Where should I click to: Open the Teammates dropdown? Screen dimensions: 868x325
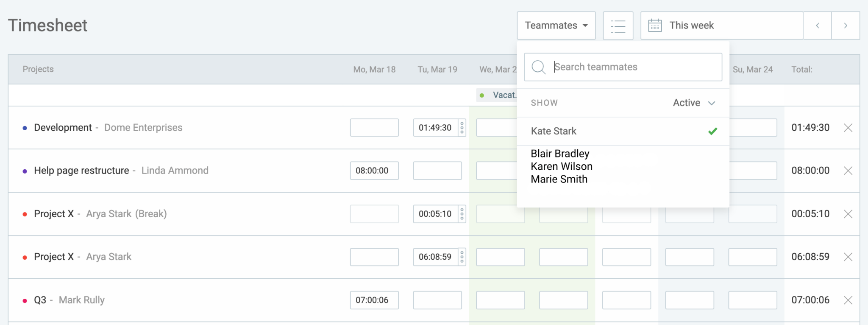point(556,25)
